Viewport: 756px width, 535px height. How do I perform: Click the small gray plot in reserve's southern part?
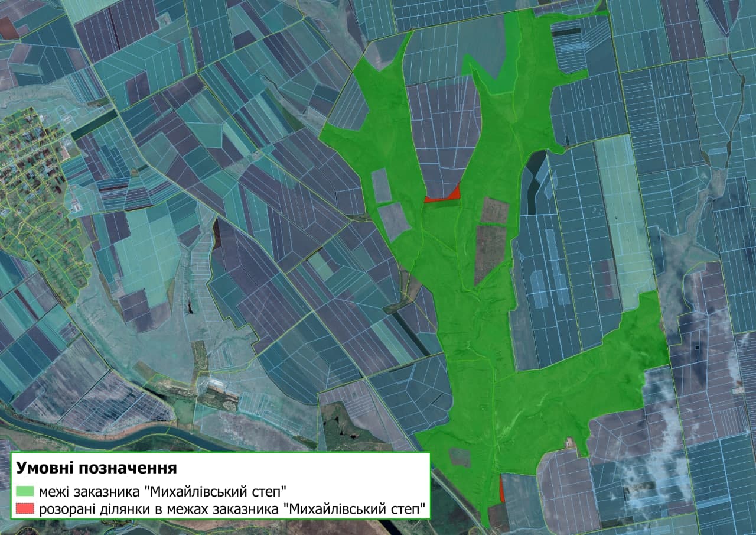460,457
